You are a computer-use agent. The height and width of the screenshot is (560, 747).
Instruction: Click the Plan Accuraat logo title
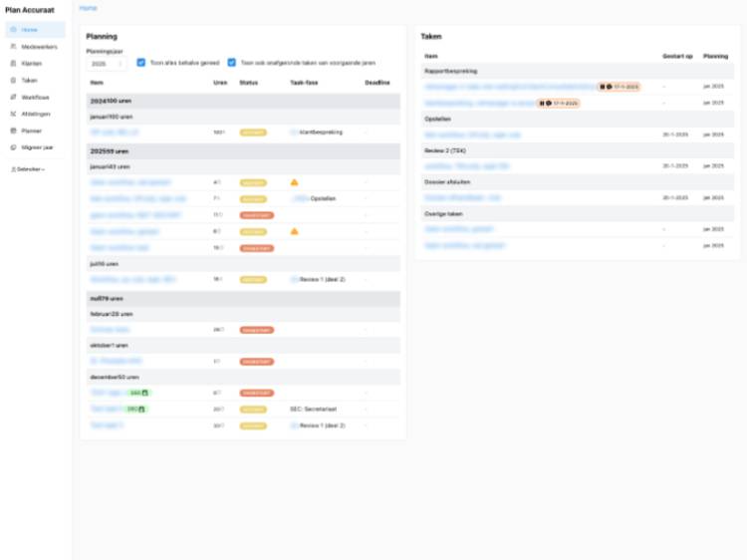click(28, 10)
